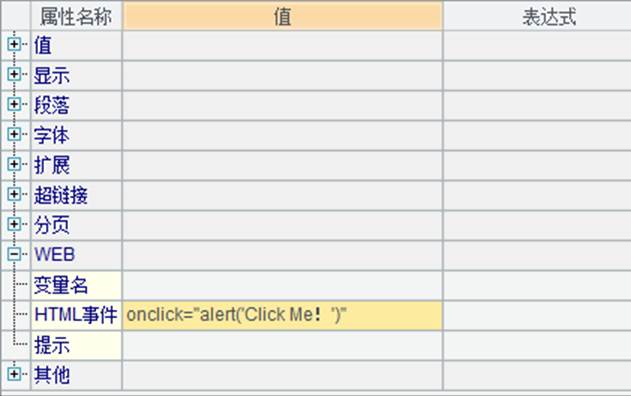Collapse the WEB property group
Viewport: 631px width, 396px height.
(x=14, y=254)
